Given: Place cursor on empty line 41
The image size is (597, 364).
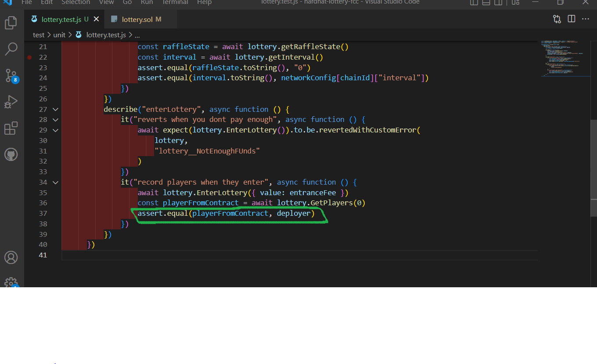Looking at the screenshot, I should point(300,255).
